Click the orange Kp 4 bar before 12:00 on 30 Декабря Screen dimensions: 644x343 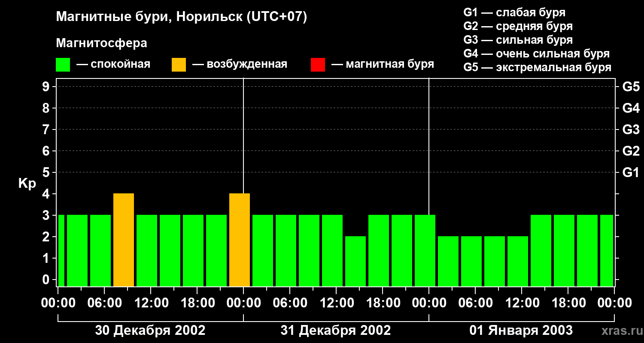tap(124, 240)
